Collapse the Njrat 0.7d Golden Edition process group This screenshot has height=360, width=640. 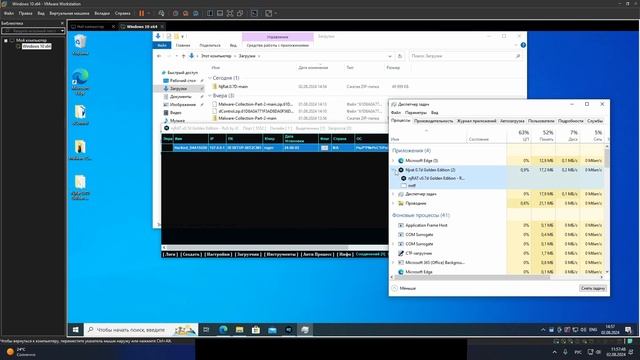coord(393,170)
